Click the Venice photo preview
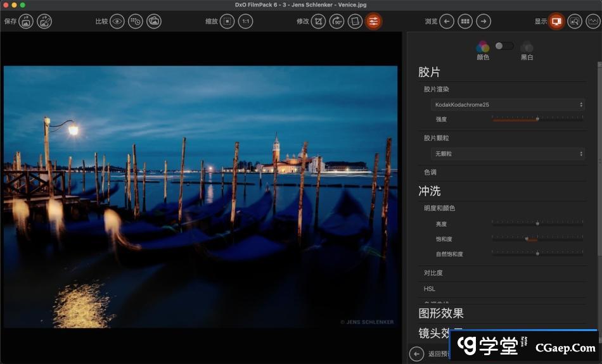Screen dimensions: 602x364 [x=200, y=197]
